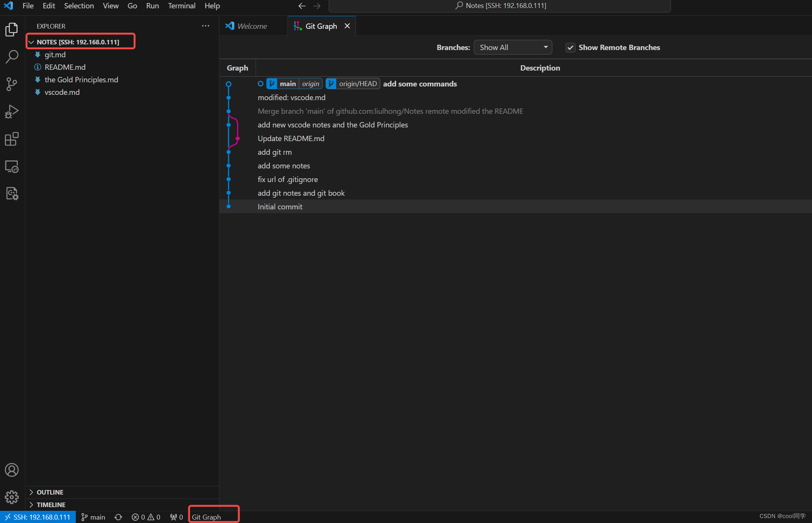Open the Selection menu
The height and width of the screenshot is (523, 812).
(x=79, y=6)
